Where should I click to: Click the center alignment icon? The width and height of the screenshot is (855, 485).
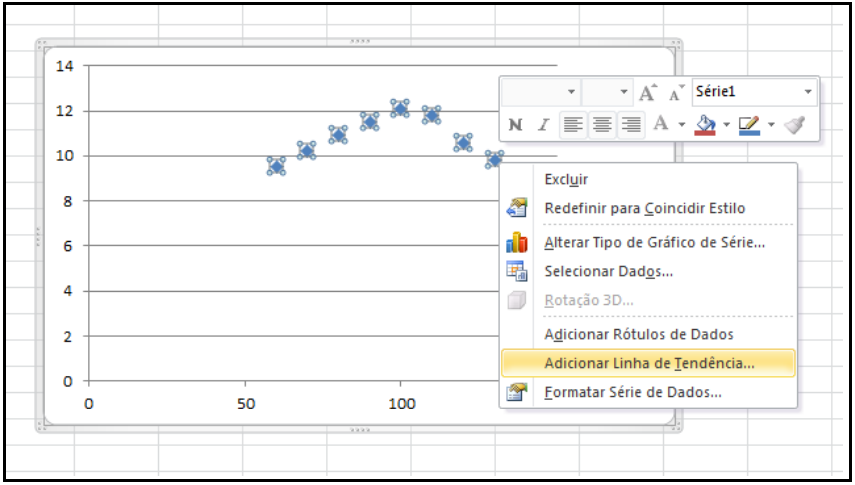pyautogui.click(x=602, y=125)
